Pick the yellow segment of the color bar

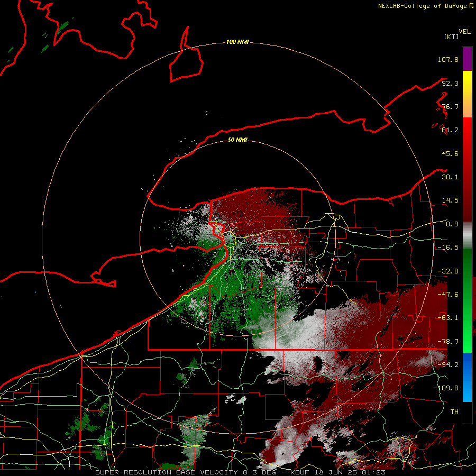467,81
